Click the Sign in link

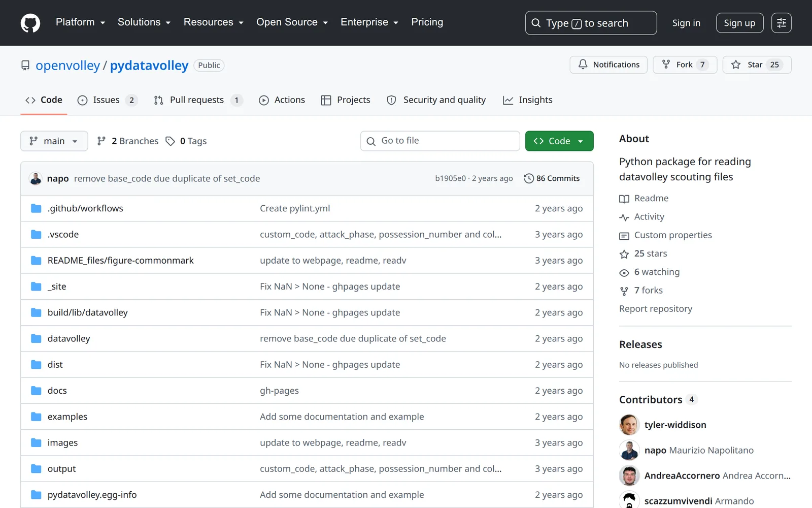point(686,23)
